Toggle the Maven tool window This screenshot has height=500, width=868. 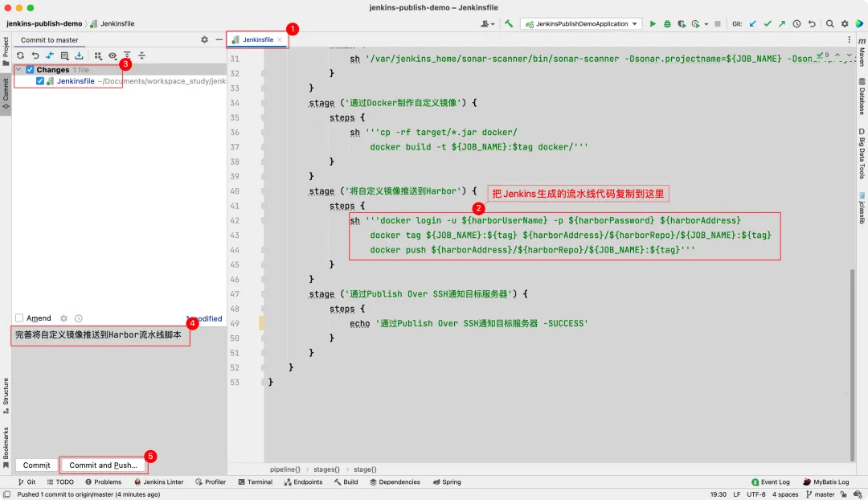tap(862, 51)
